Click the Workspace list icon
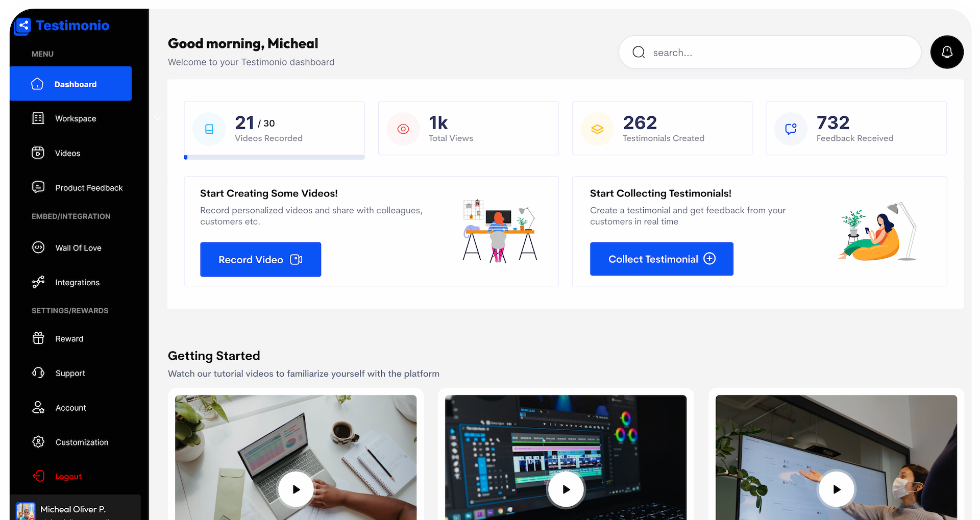The image size is (980, 520). click(x=38, y=118)
